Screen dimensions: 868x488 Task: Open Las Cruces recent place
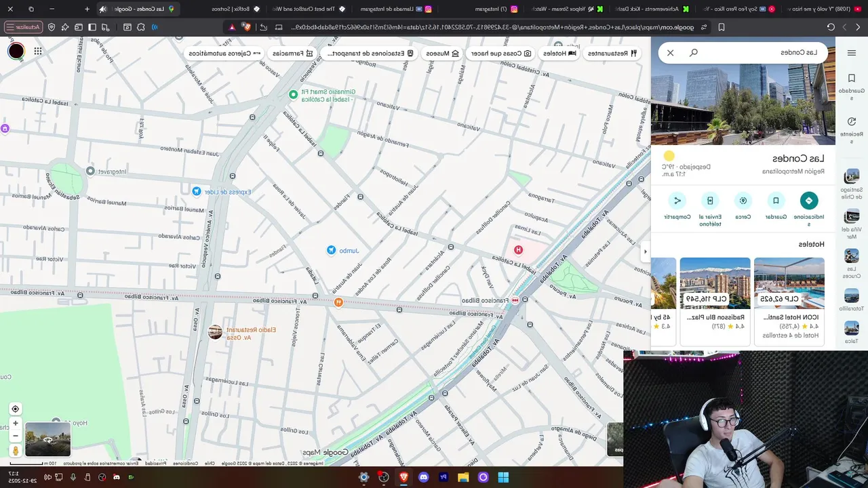click(x=852, y=264)
